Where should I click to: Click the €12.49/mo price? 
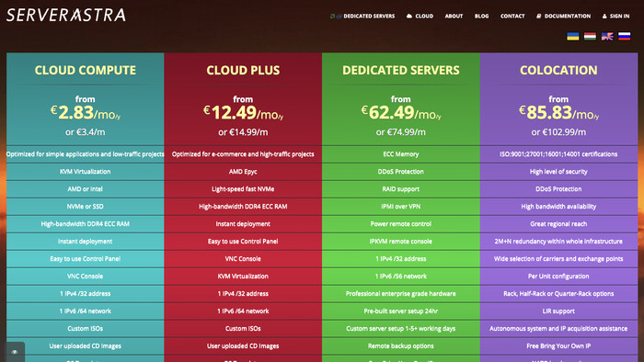(x=243, y=113)
